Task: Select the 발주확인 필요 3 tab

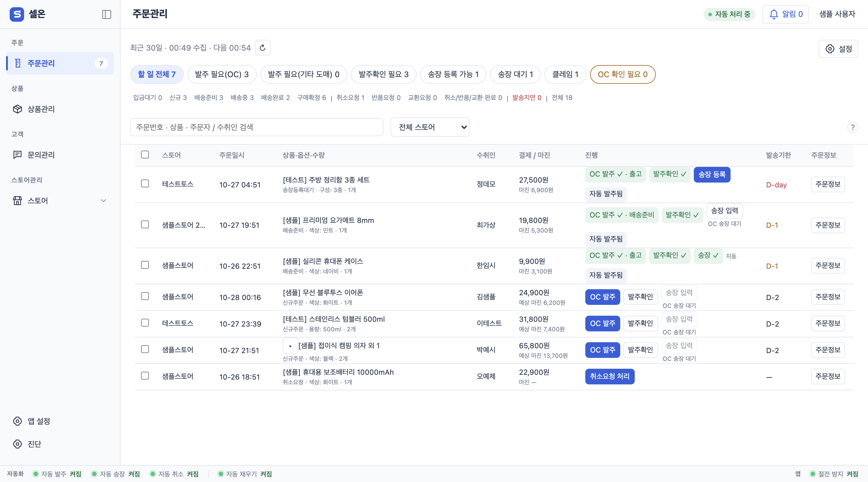Action: [x=383, y=74]
